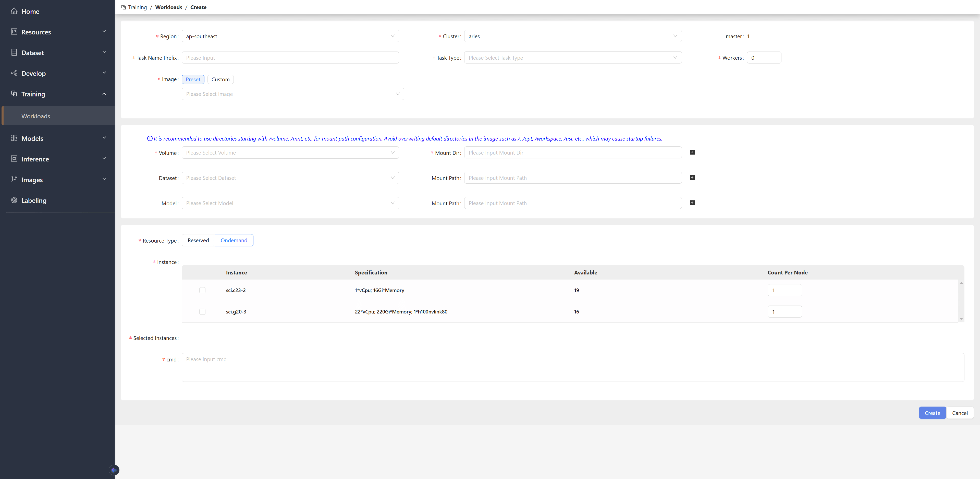980x479 pixels.
Task: Click the Dataset sidebar icon
Action: pos(14,52)
